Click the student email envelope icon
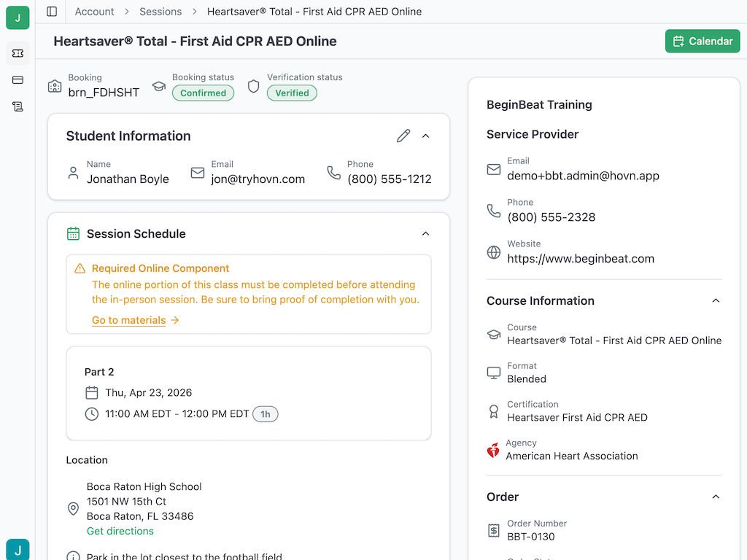 coord(197,173)
